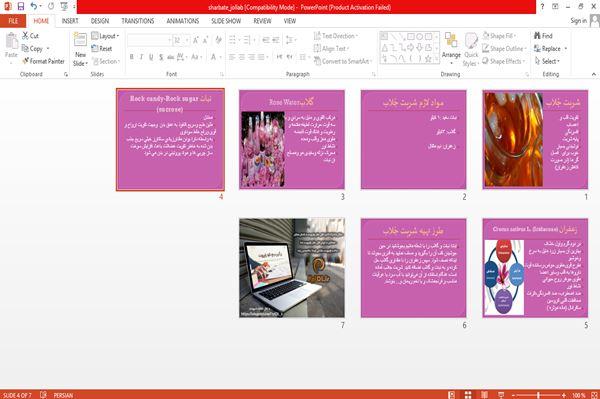Expand Align Text options

click(x=331, y=49)
